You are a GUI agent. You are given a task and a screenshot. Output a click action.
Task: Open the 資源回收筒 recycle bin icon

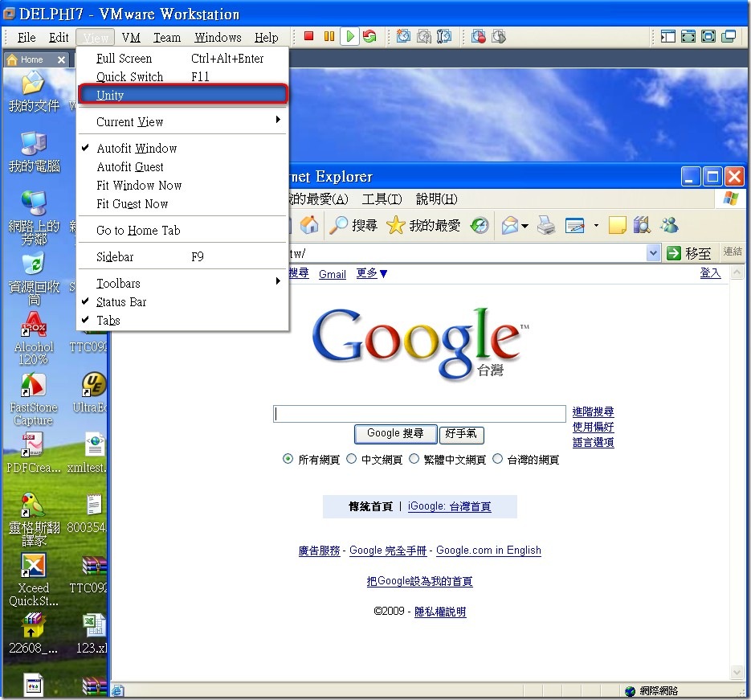[x=34, y=278]
